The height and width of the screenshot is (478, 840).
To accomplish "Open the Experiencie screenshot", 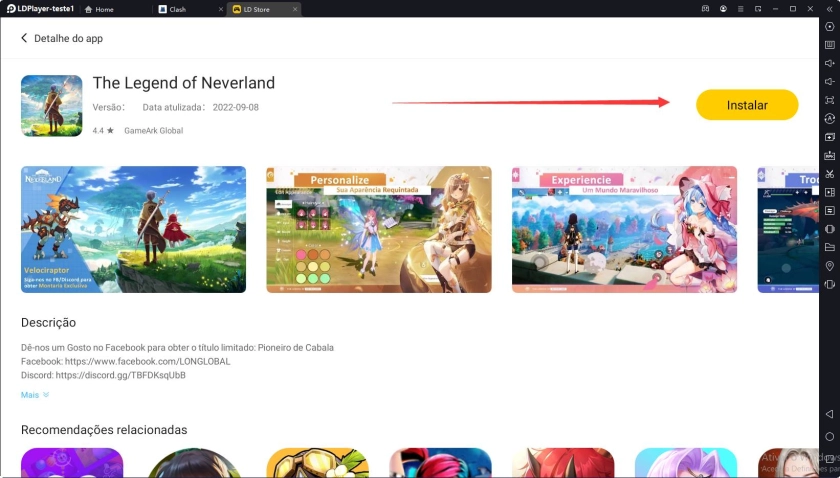I will [624, 229].
